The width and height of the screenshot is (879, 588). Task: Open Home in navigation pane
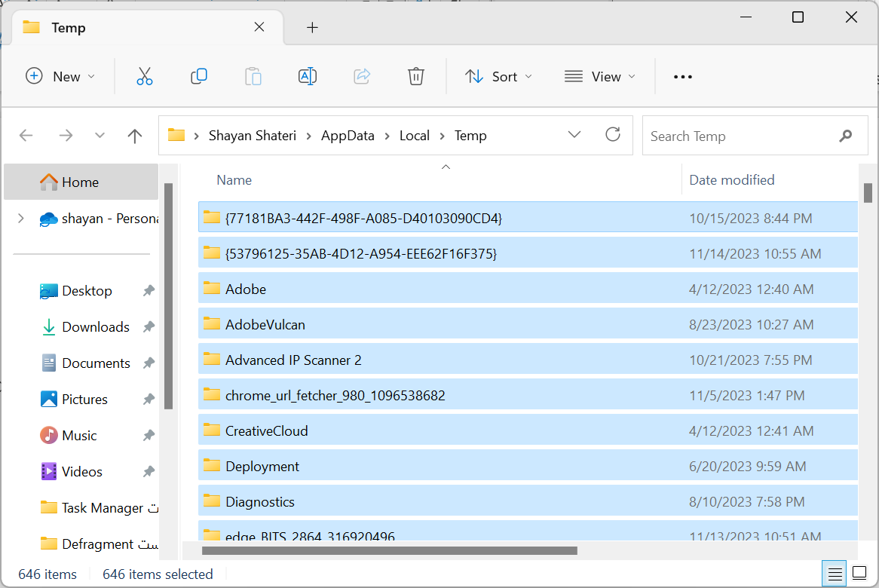81,182
